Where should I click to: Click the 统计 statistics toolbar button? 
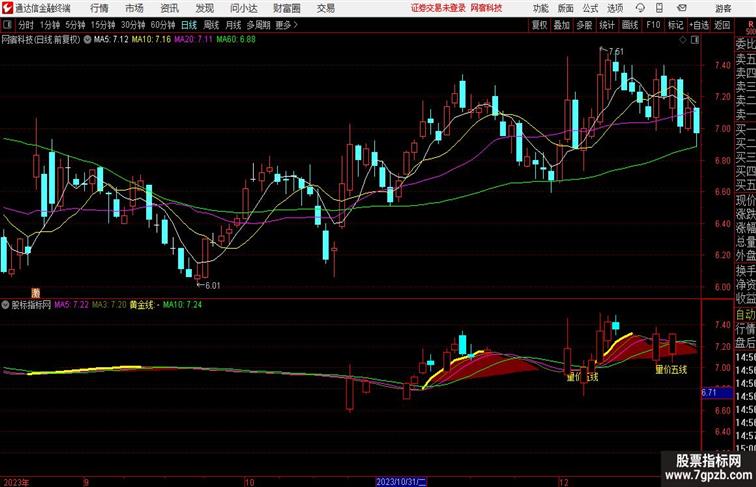pos(607,25)
